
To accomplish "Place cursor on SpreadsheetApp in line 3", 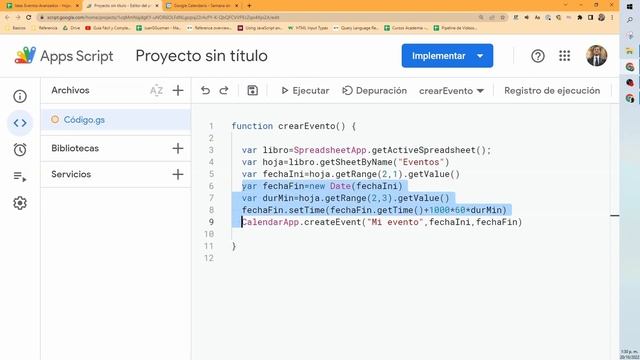I will pyautogui.click(x=330, y=150).
